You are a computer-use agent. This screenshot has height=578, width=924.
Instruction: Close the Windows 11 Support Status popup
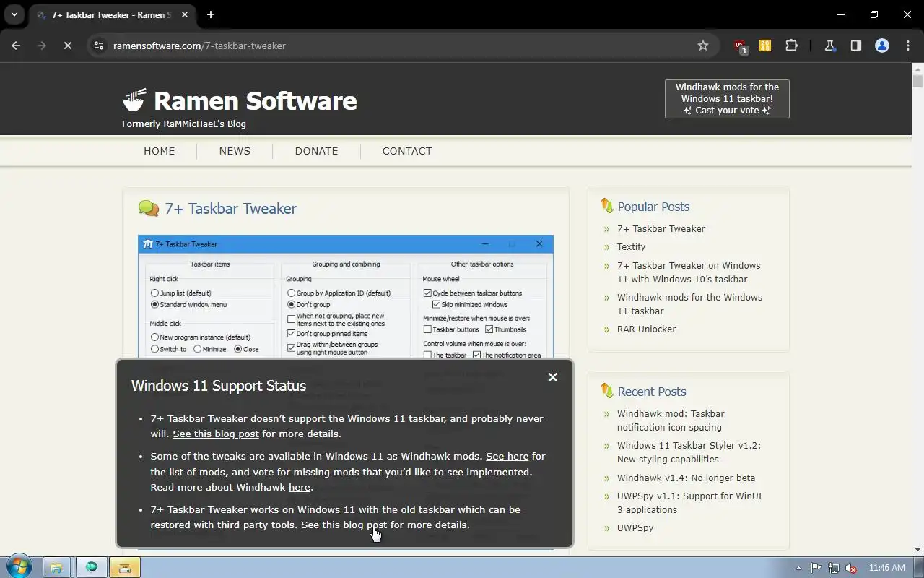552,377
